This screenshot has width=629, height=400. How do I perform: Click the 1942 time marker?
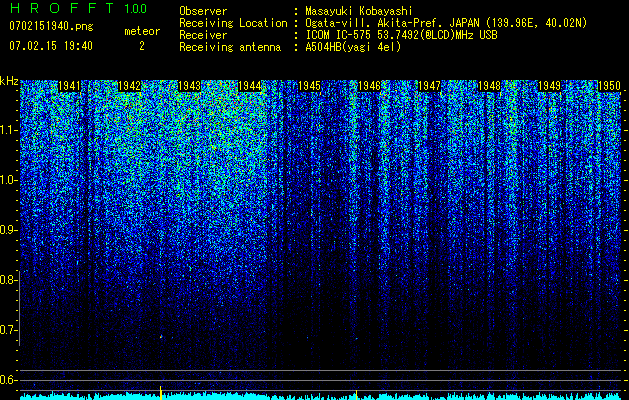tap(130, 86)
